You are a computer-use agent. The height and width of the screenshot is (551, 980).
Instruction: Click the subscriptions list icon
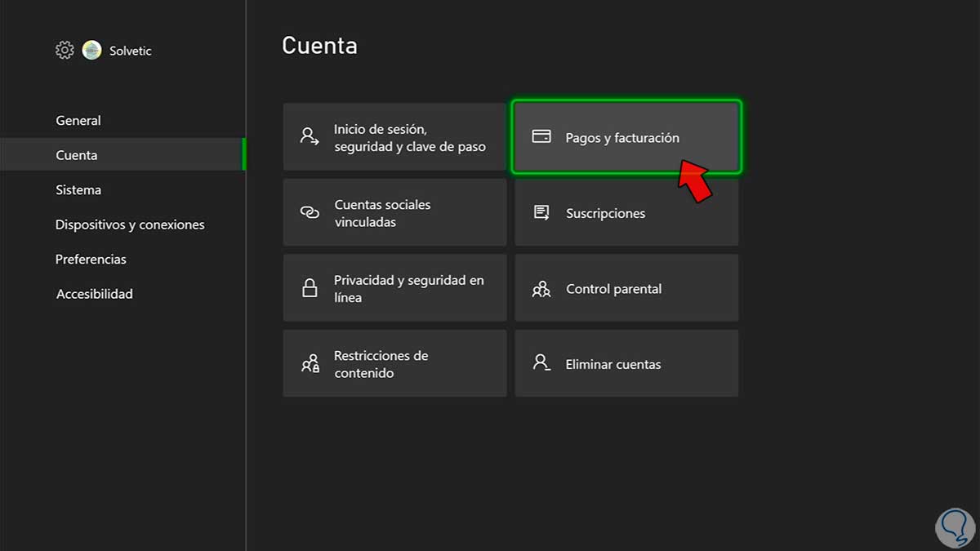tap(541, 212)
